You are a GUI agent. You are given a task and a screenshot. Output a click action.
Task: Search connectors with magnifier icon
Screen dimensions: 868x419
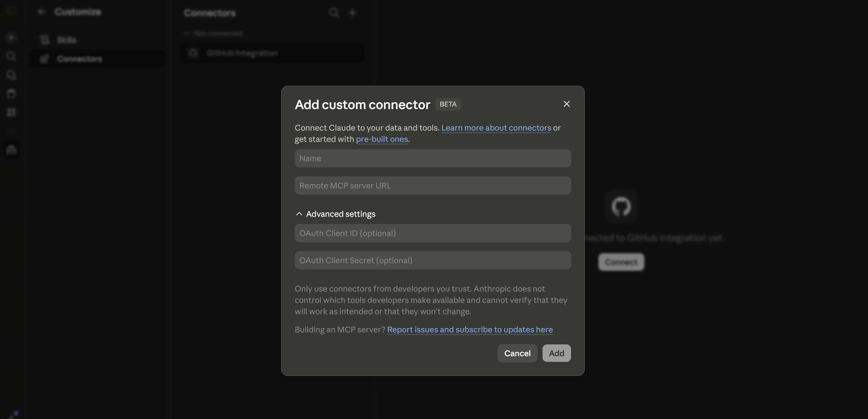coord(334,13)
